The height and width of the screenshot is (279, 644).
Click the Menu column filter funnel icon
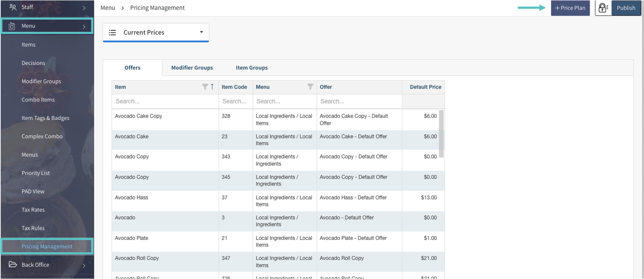click(x=310, y=87)
